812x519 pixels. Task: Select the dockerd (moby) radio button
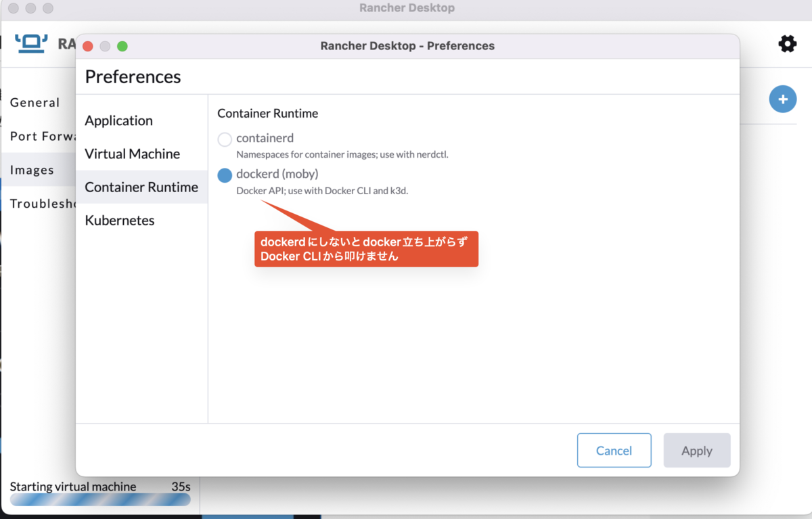click(x=225, y=175)
